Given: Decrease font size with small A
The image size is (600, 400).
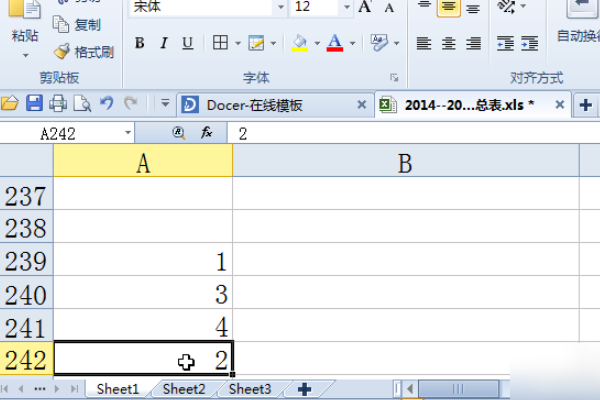Looking at the screenshot, I should (x=389, y=8).
